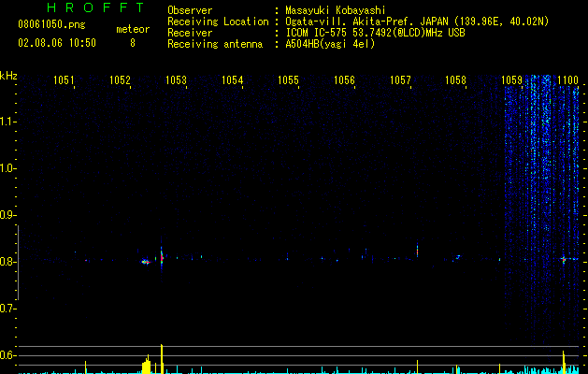Click the 0.6 kHz axis label
Viewport: 588px width, 374px height.
click(x=7, y=355)
